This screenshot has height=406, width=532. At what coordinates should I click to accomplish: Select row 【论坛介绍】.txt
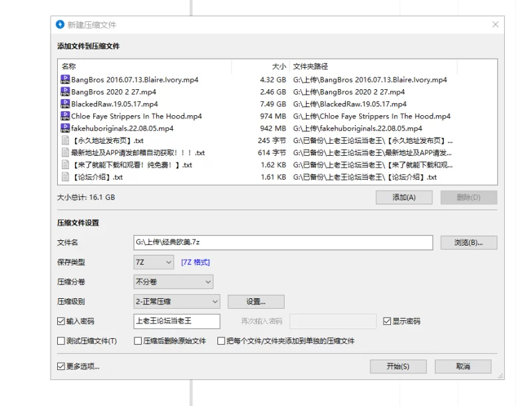pos(277,177)
